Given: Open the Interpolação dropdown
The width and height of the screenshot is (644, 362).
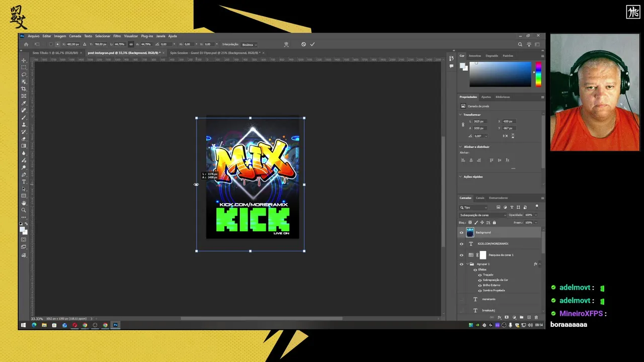Looking at the screenshot, I should [249, 44].
